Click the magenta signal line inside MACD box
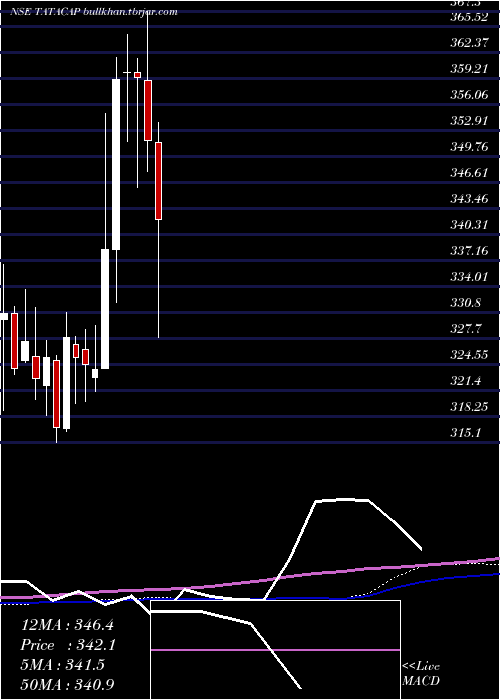 [x=275, y=650]
